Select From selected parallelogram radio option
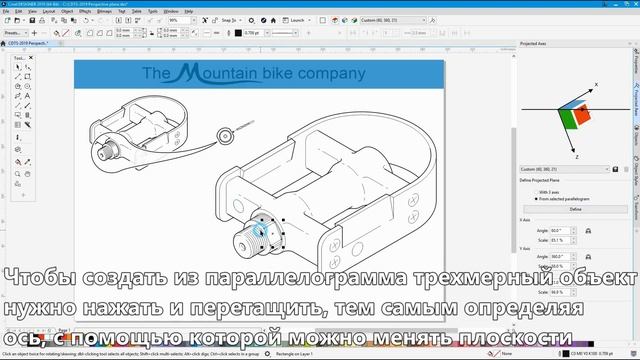 (x=536, y=199)
